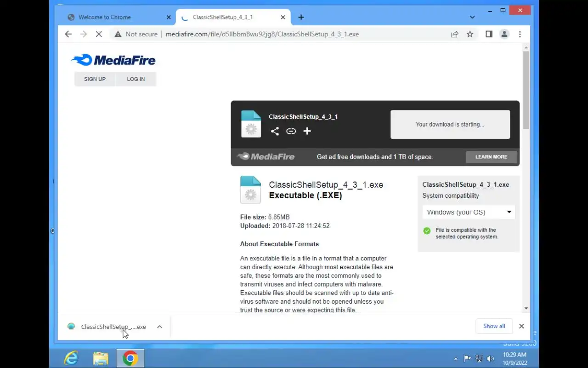
Task: Copy link using the chain icon
Action: 291,131
